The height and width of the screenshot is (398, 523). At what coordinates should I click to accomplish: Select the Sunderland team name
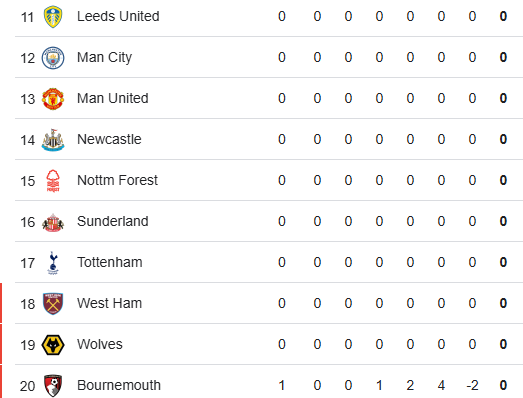[113, 222]
